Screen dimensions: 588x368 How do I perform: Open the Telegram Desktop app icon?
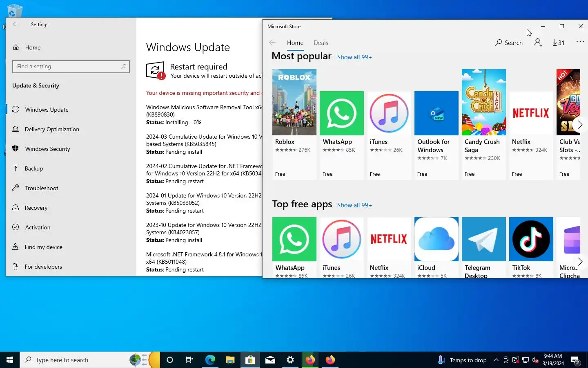pos(483,239)
